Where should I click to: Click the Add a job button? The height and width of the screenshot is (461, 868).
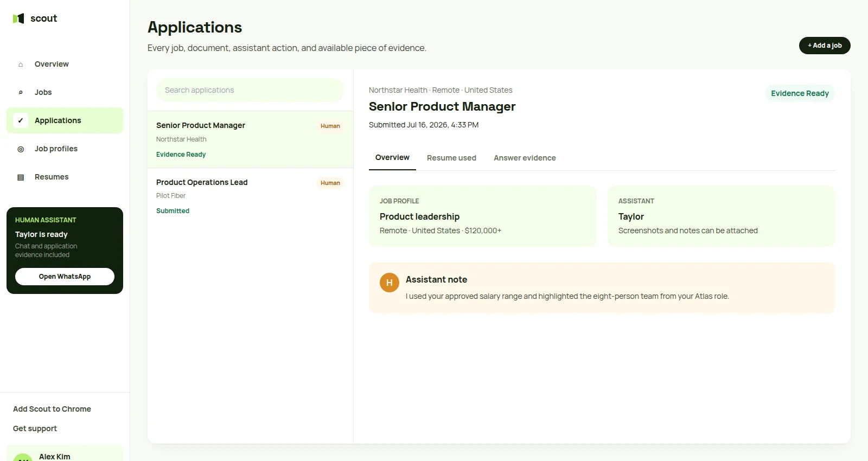point(825,46)
